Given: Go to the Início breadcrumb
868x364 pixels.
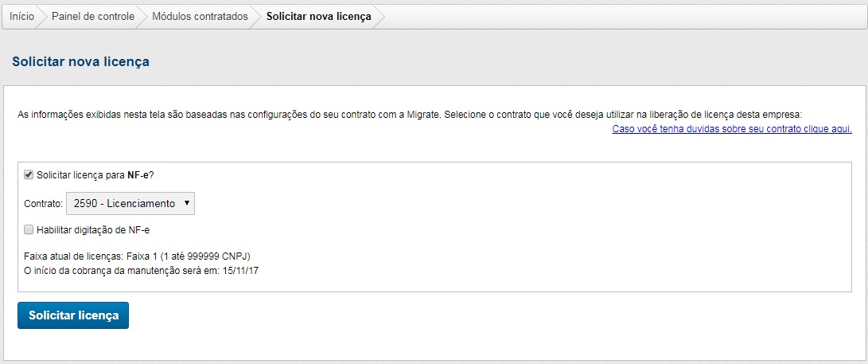Looking at the screenshot, I should 21,16.
